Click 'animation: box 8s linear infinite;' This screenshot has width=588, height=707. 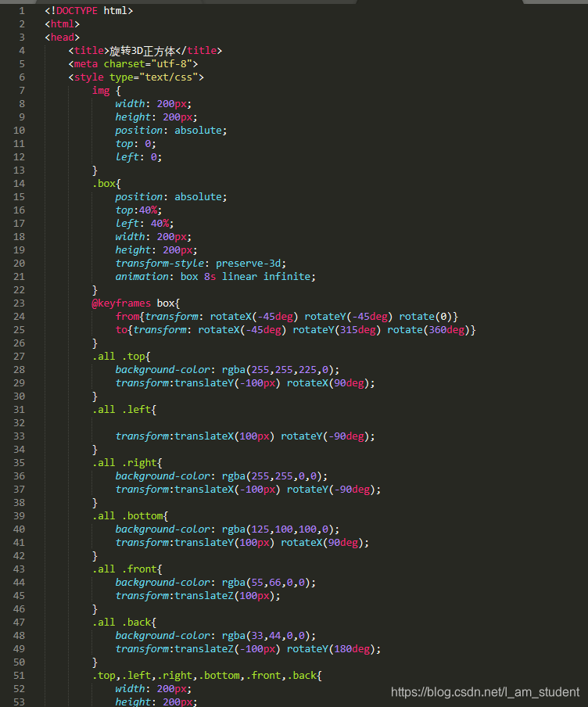point(216,276)
